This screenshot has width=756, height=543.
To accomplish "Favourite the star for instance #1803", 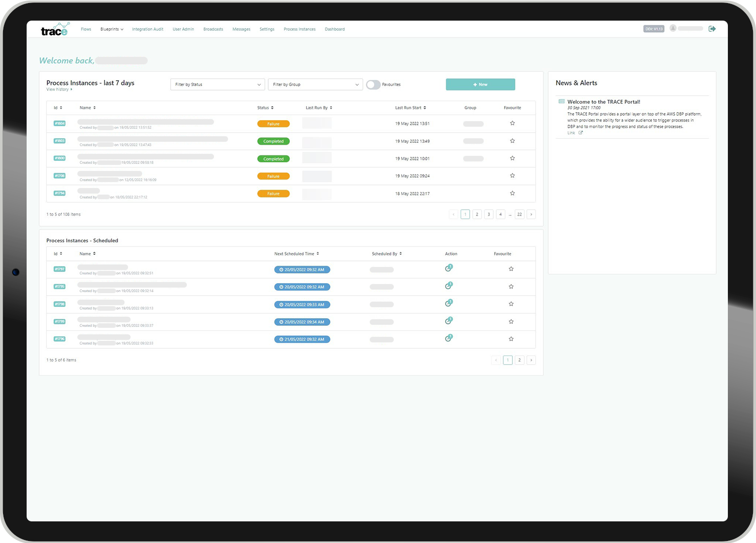I will 512,141.
